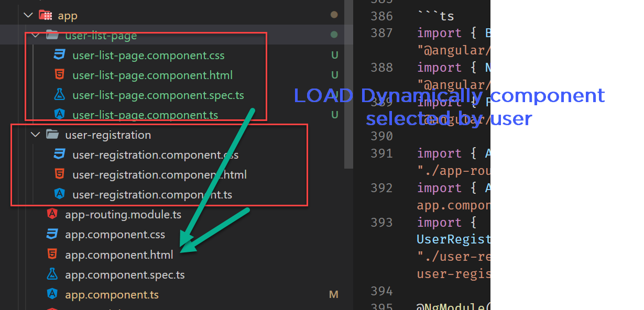Viewport: 644px width, 310px height.
Task: Click editor line number 387
Action: tap(381, 33)
